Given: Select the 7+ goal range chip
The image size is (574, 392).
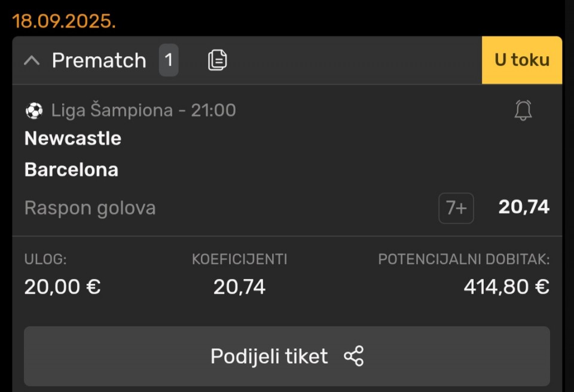Looking at the screenshot, I should (x=456, y=208).
